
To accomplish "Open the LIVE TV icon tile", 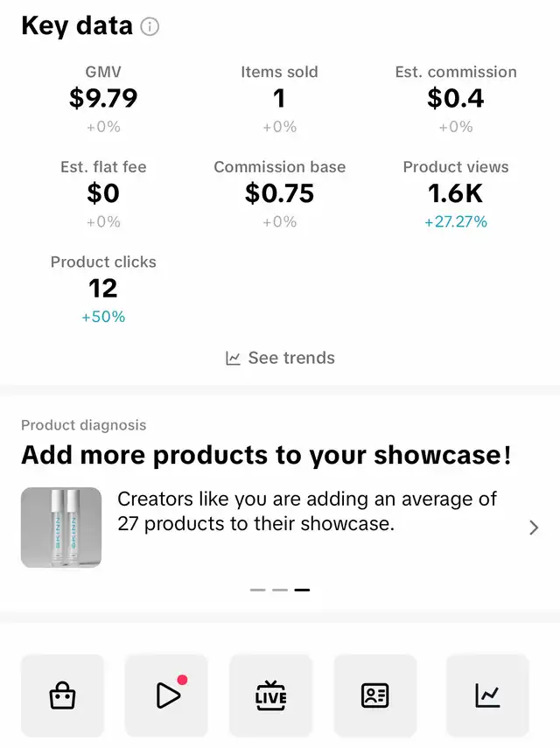I will pyautogui.click(x=271, y=696).
